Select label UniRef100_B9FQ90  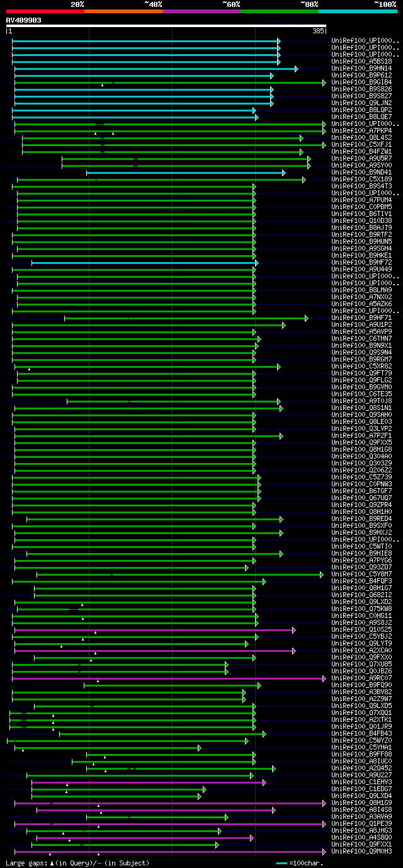pyautogui.click(x=363, y=685)
